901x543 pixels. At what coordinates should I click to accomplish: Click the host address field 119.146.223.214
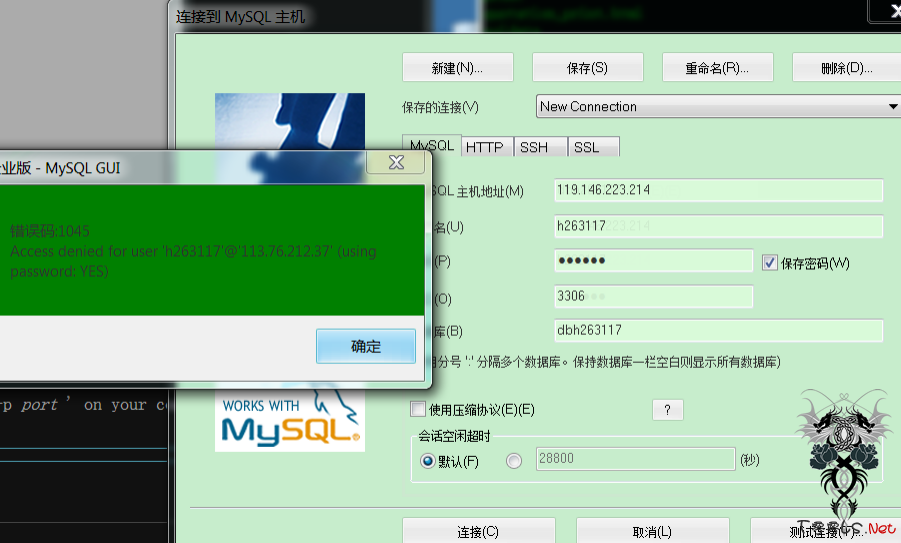[x=718, y=190]
